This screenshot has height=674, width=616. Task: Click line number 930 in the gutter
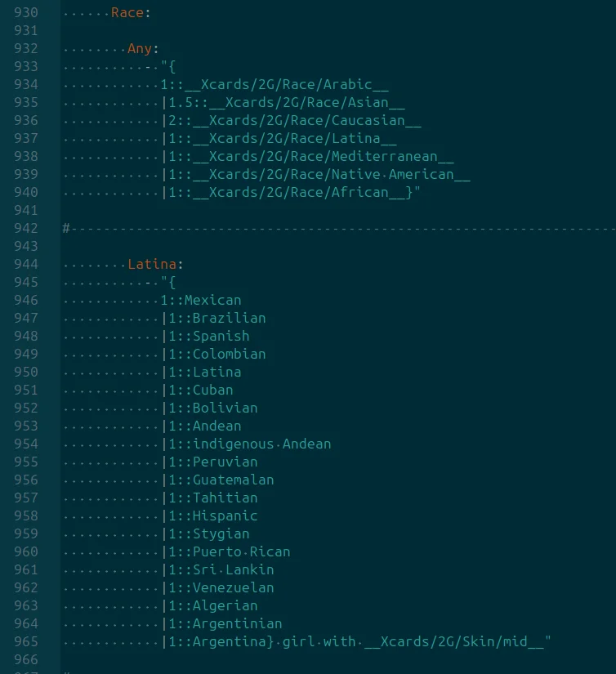[x=26, y=13]
